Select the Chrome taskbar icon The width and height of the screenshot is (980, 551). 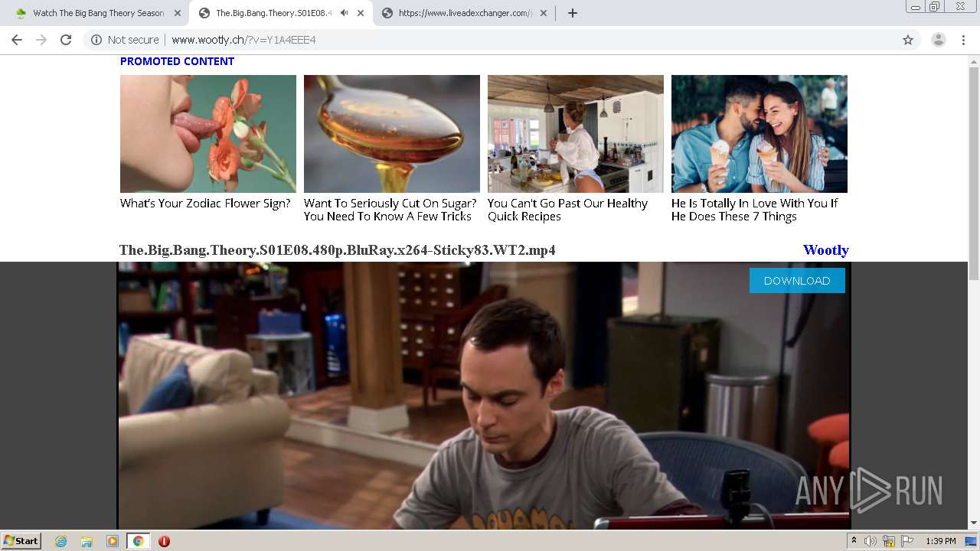tap(138, 541)
